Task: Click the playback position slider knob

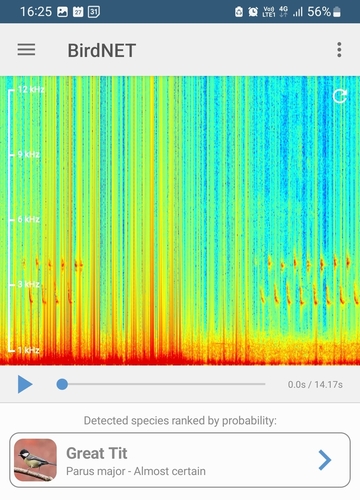Action: click(62, 384)
